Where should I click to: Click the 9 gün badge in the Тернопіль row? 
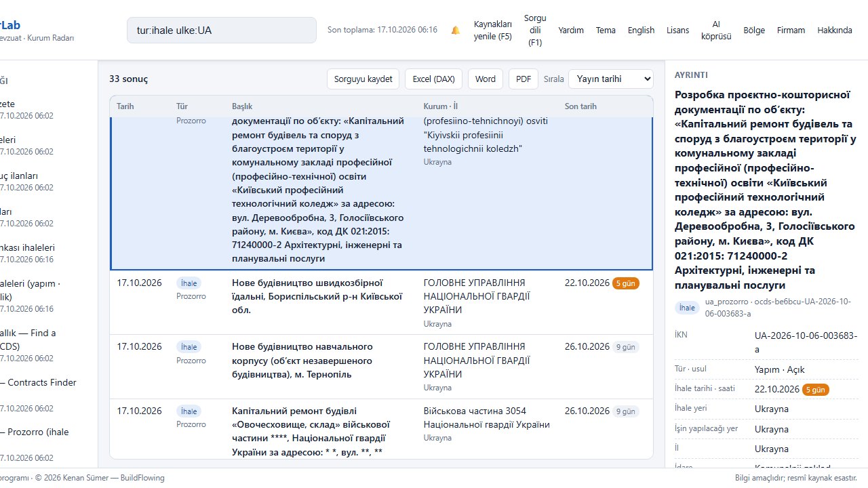pos(626,348)
